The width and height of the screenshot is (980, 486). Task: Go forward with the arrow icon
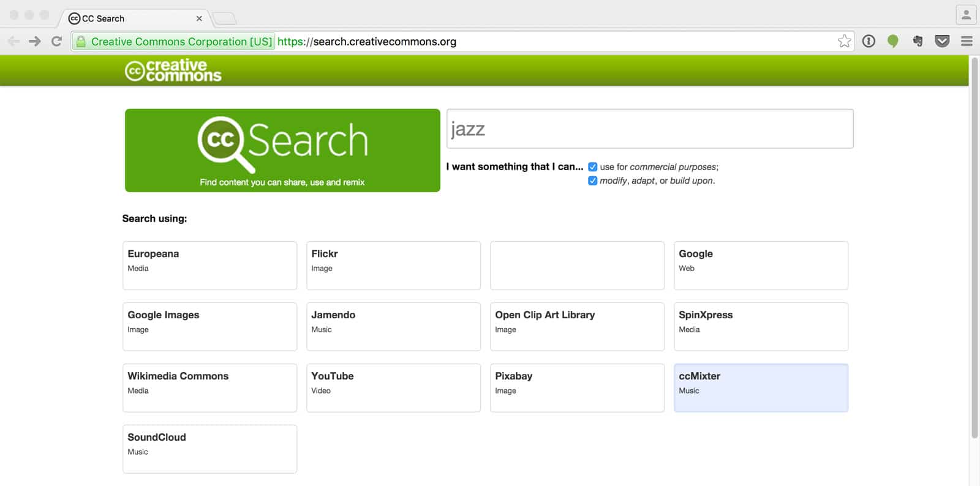(35, 42)
